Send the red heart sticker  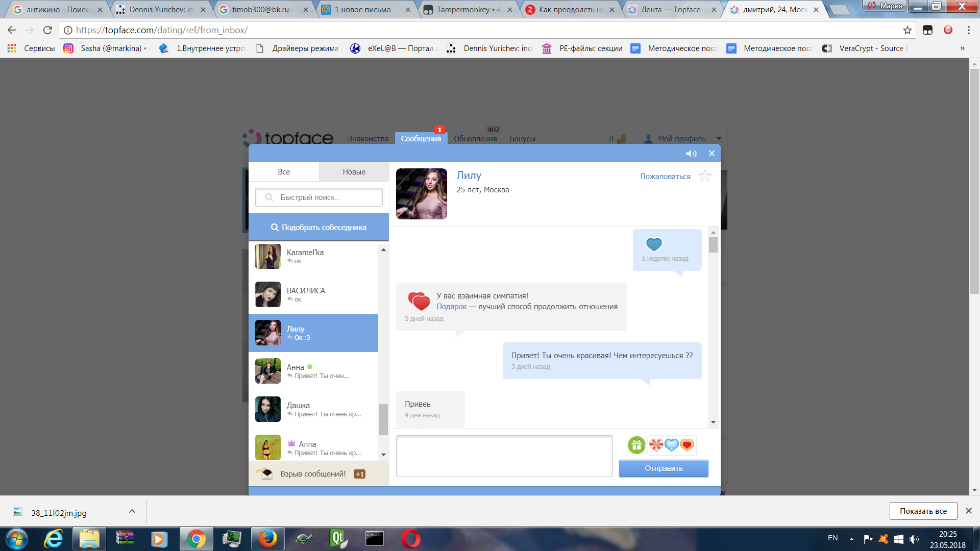687,445
